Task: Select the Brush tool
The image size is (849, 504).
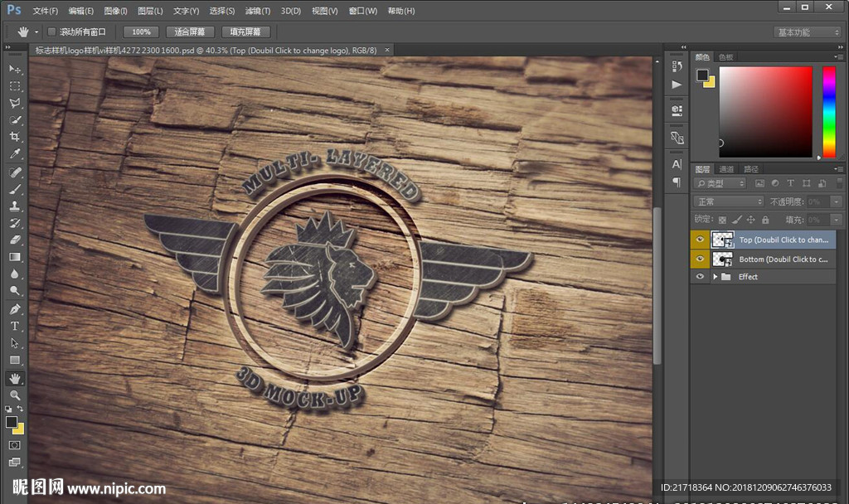Action: [15, 189]
